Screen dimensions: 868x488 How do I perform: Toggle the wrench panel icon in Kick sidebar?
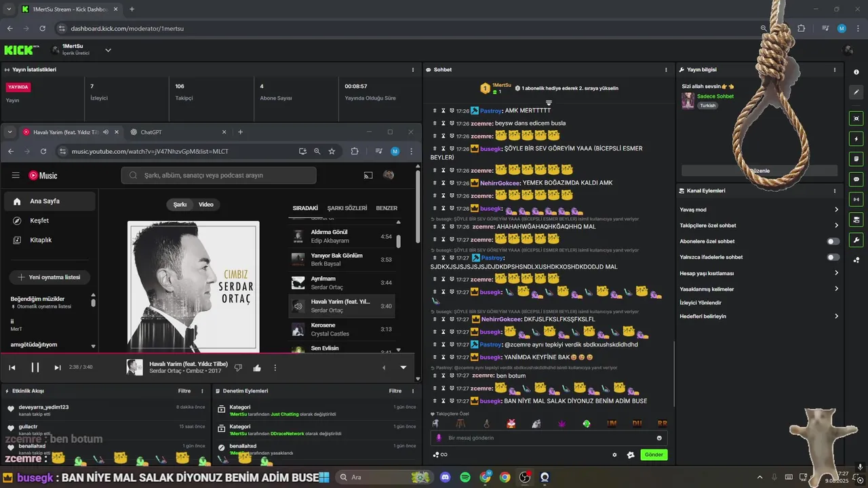856,240
